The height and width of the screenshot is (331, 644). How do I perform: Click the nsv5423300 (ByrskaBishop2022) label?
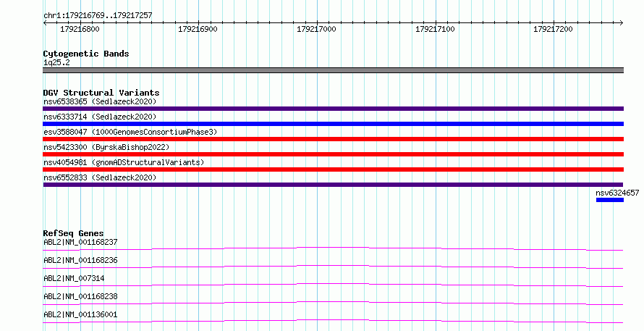pyautogui.click(x=106, y=147)
